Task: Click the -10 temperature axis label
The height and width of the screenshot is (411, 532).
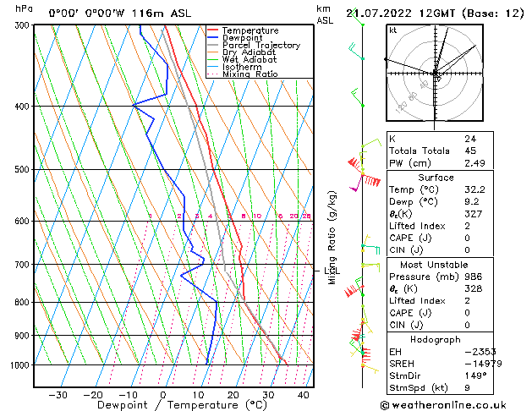Action: [x=128, y=396]
